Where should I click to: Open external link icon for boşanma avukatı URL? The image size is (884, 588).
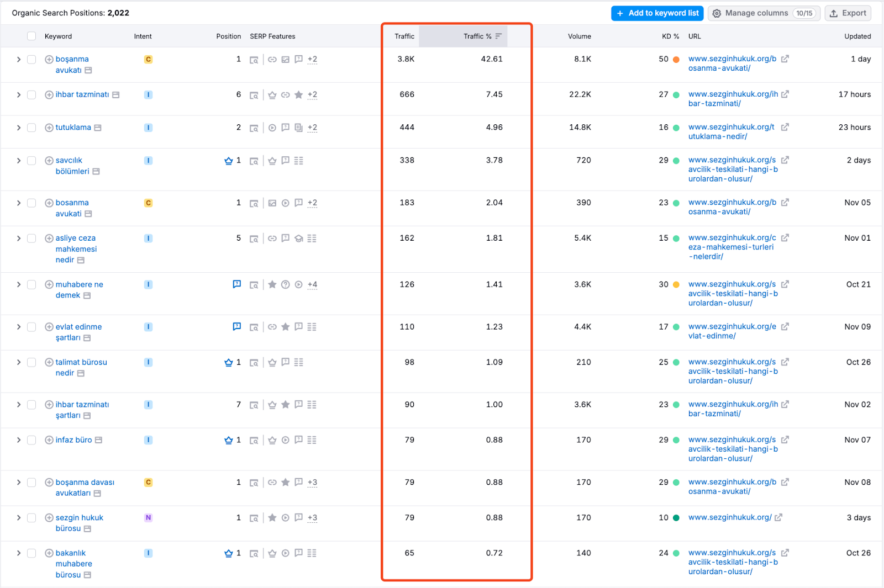(x=785, y=59)
